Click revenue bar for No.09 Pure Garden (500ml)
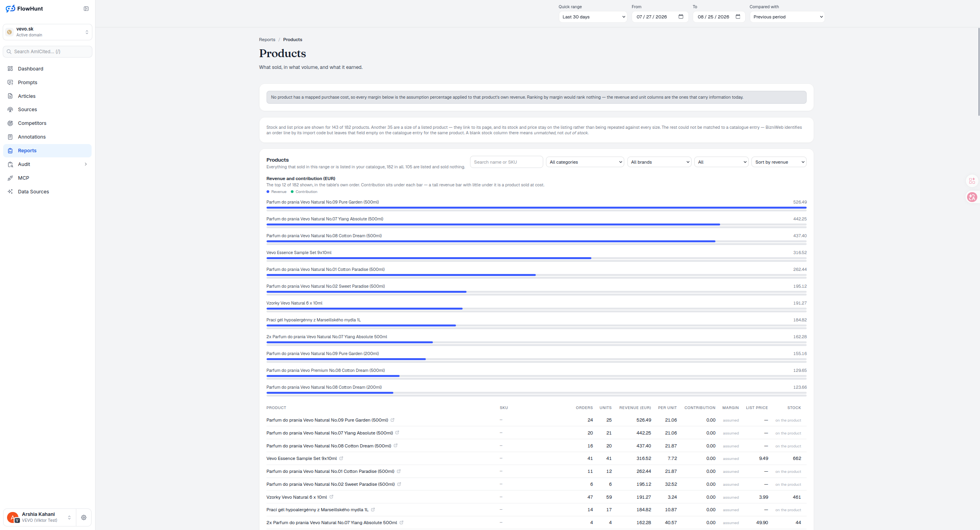Image resolution: width=980 pixels, height=530 pixels. pyautogui.click(x=537, y=207)
